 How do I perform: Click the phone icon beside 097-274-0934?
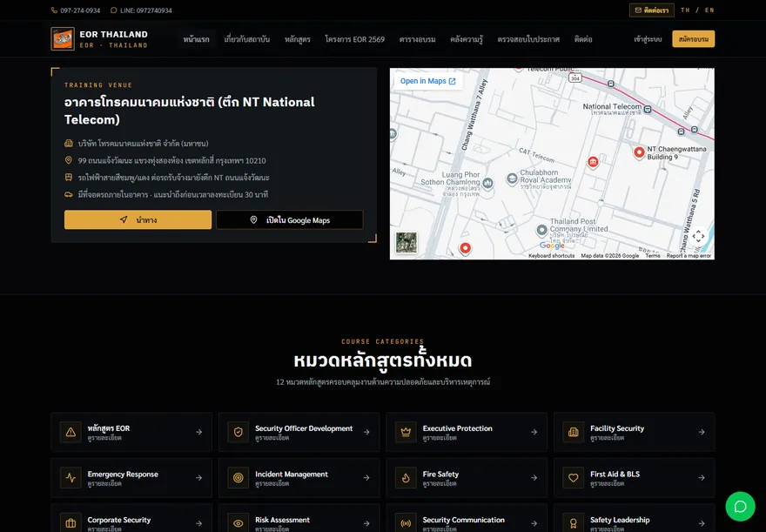click(x=54, y=10)
